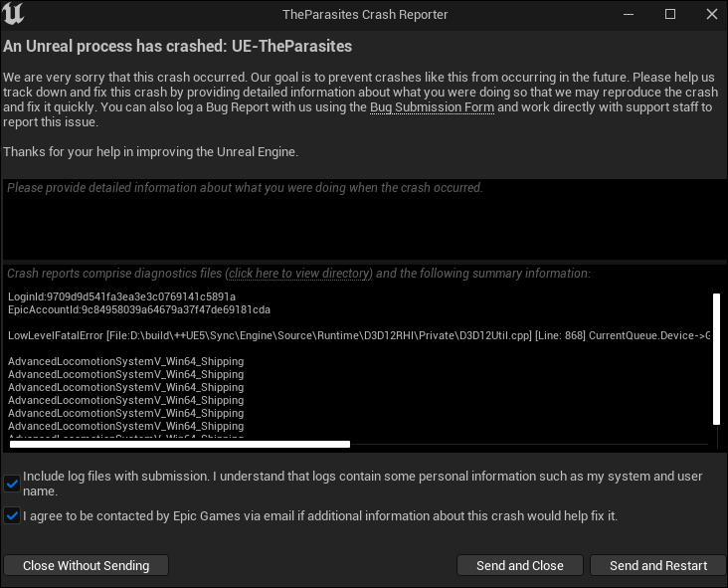Minimize the Crash Reporter window
The height and width of the screenshot is (588, 728).
pos(629,14)
